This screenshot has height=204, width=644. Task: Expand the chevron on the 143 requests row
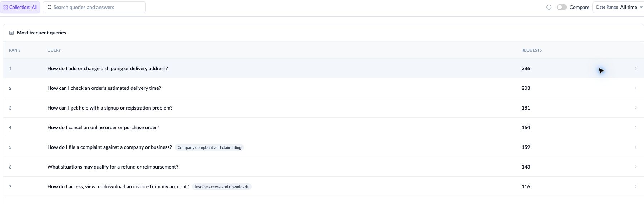[635, 167]
